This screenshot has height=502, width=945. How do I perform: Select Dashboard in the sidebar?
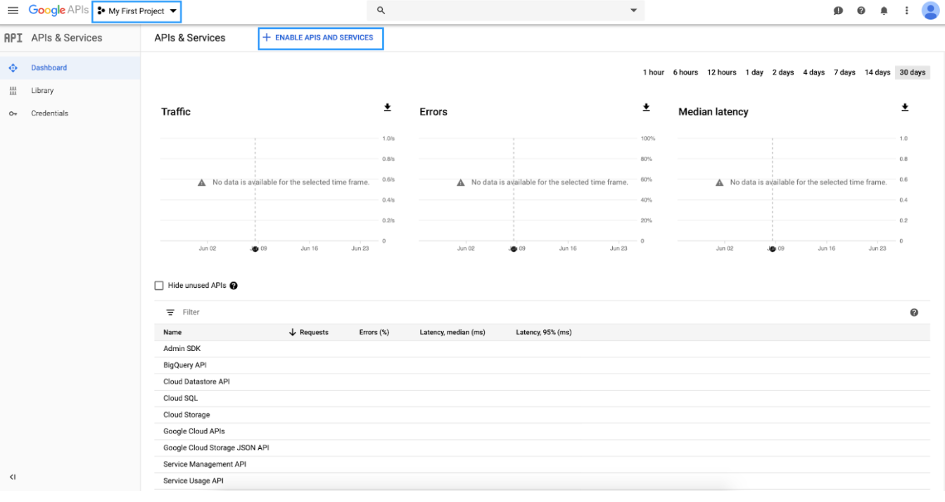point(70,67)
